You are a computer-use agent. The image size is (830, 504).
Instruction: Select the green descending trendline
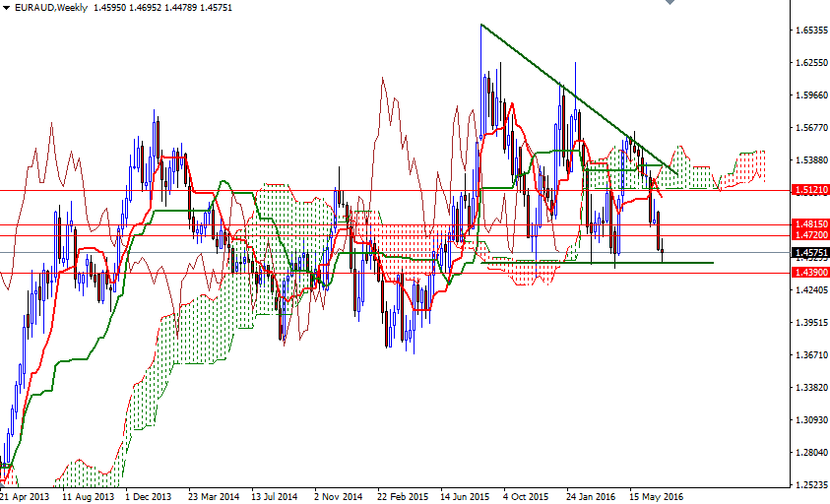click(579, 99)
